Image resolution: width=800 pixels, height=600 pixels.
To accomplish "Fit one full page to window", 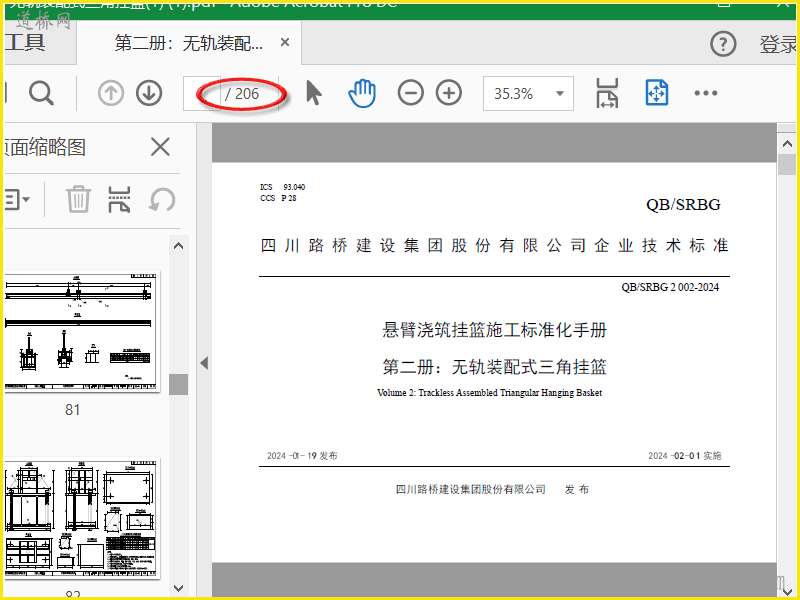I will tap(657, 93).
